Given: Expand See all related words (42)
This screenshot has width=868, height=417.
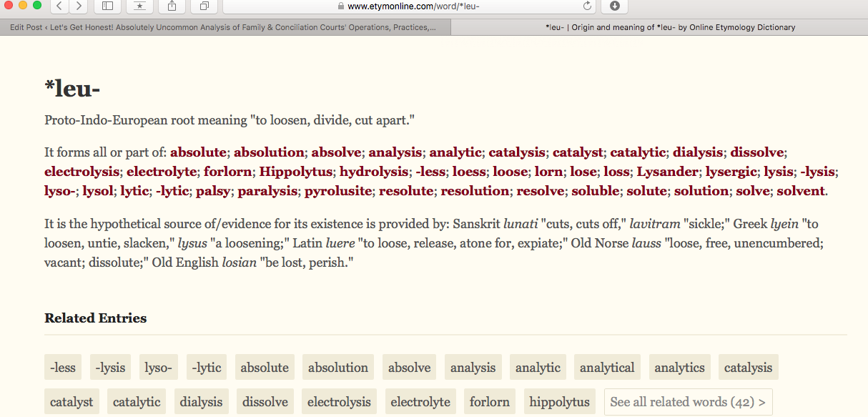Looking at the screenshot, I should (688, 402).
